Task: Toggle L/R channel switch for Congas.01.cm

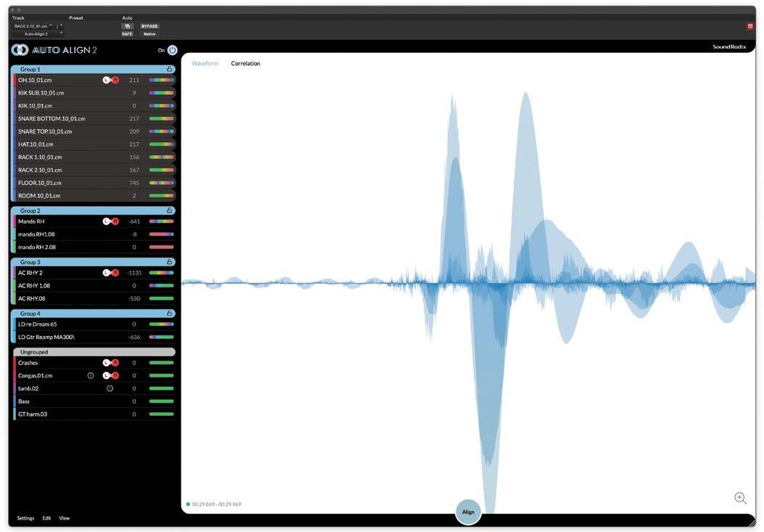Action: (x=110, y=375)
